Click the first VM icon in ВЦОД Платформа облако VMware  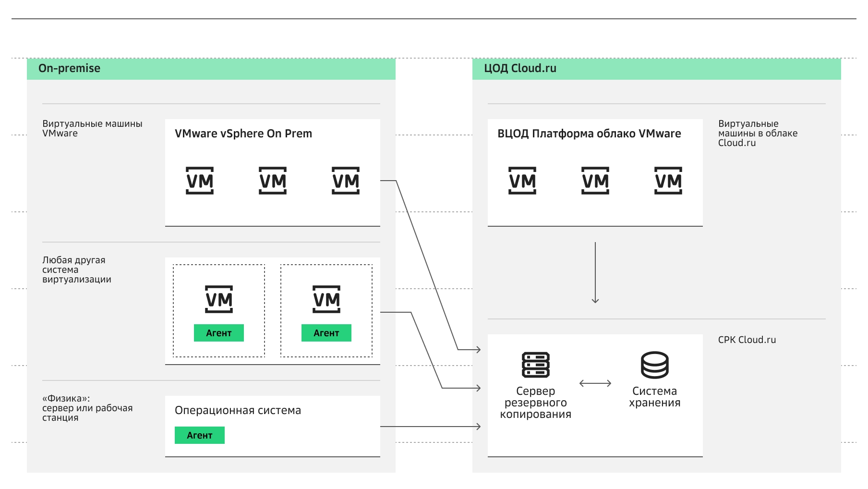tap(522, 181)
